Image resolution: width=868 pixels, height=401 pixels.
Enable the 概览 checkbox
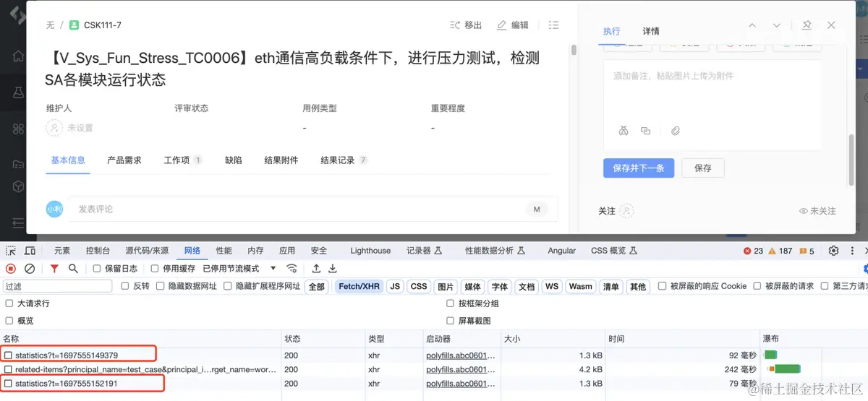pos(9,321)
